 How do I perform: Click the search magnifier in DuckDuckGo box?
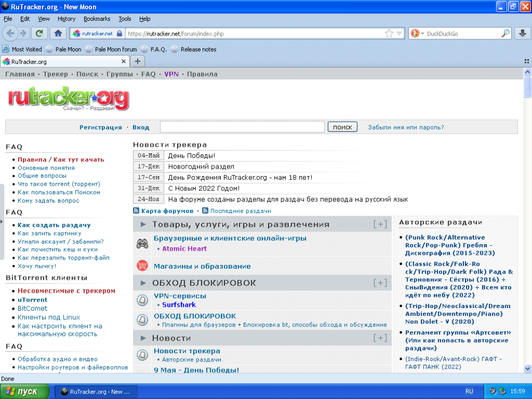point(505,34)
